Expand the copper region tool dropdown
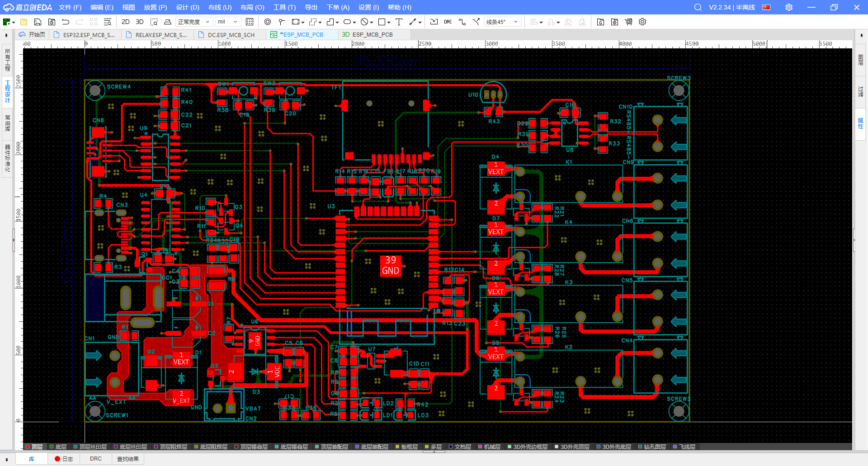 302,22
